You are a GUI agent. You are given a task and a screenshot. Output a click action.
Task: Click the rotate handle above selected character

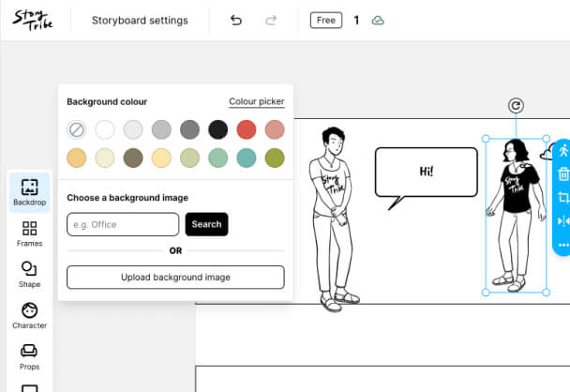tap(516, 106)
